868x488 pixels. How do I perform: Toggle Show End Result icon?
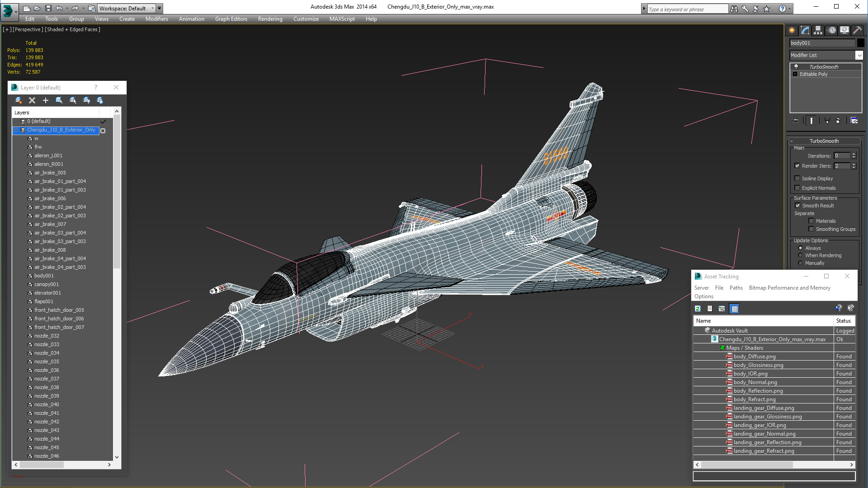811,121
